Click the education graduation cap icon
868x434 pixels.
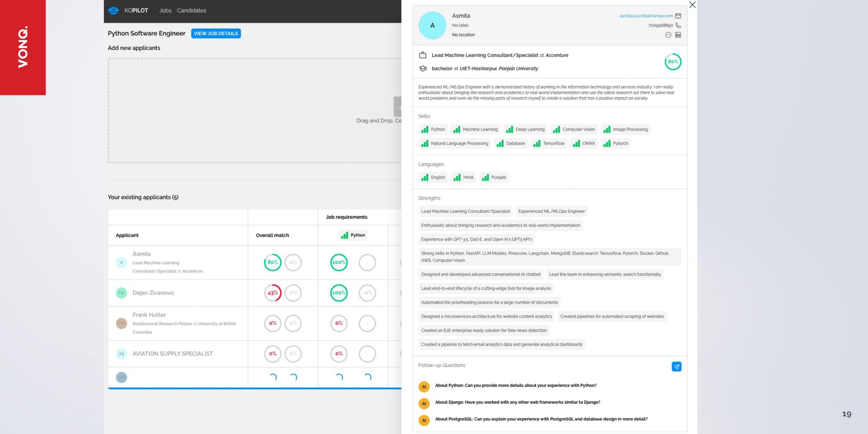point(423,68)
